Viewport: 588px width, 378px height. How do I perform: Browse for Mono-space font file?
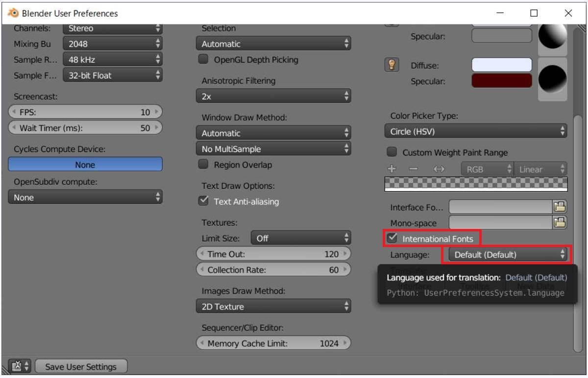pyautogui.click(x=559, y=223)
